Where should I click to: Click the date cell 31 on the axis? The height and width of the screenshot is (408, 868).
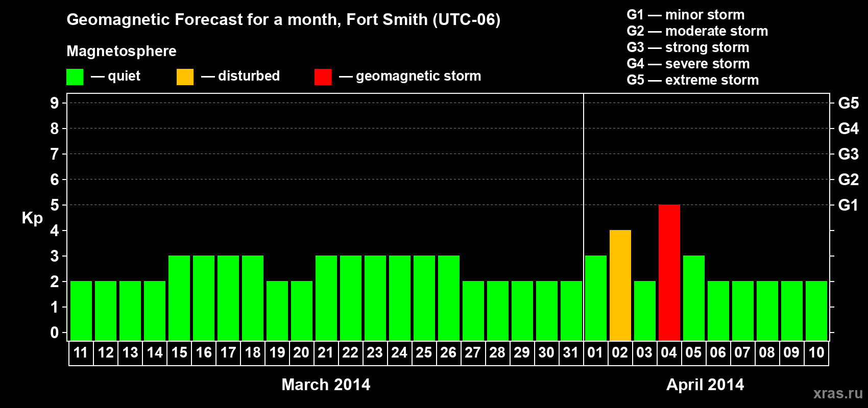click(571, 353)
